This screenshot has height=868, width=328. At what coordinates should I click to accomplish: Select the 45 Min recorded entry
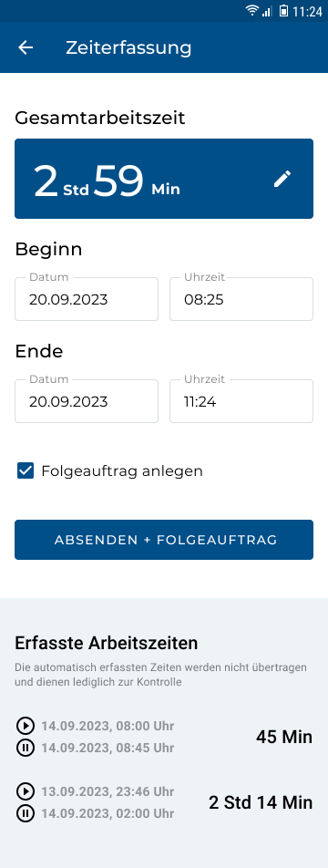click(164, 737)
